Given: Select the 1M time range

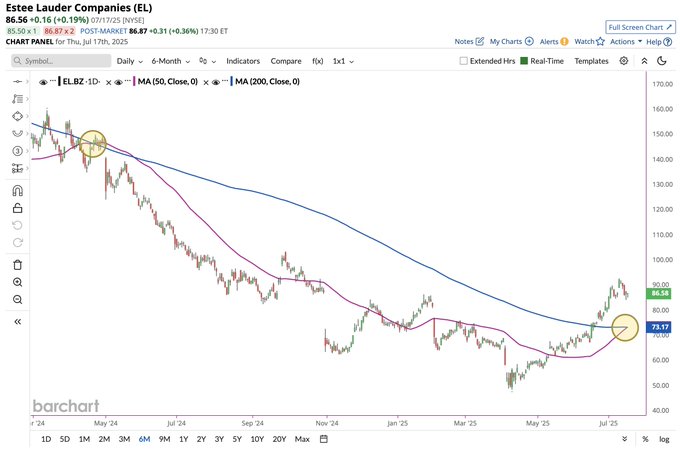Looking at the screenshot, I should pos(84,439).
